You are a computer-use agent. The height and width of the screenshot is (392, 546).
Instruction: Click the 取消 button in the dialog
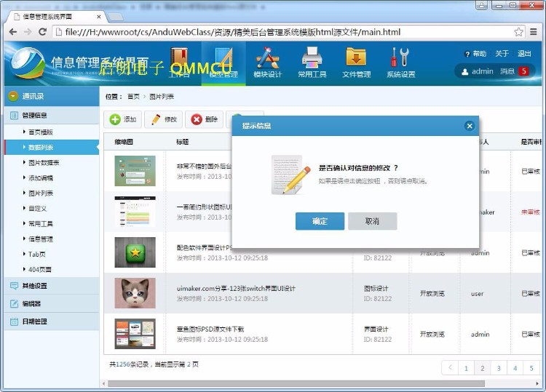[372, 221]
